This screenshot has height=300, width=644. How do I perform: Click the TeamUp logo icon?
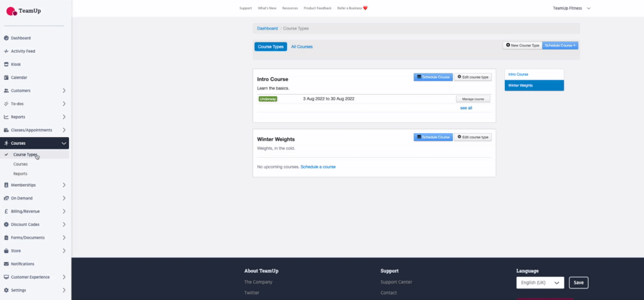pos(11,10)
